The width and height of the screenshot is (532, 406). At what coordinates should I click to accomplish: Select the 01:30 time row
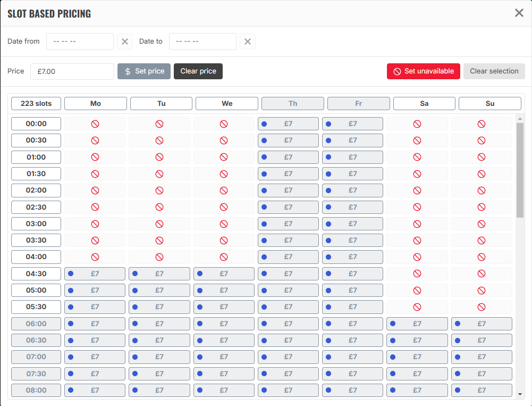point(36,174)
